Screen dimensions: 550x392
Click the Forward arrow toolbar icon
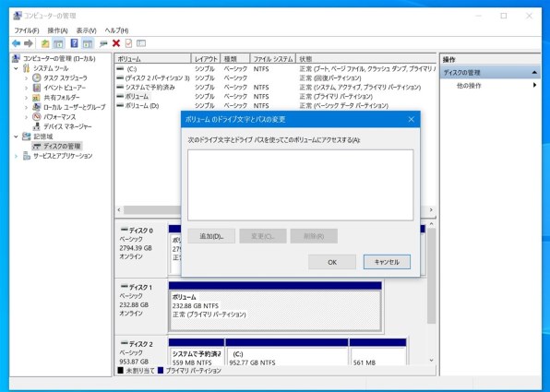(29, 43)
